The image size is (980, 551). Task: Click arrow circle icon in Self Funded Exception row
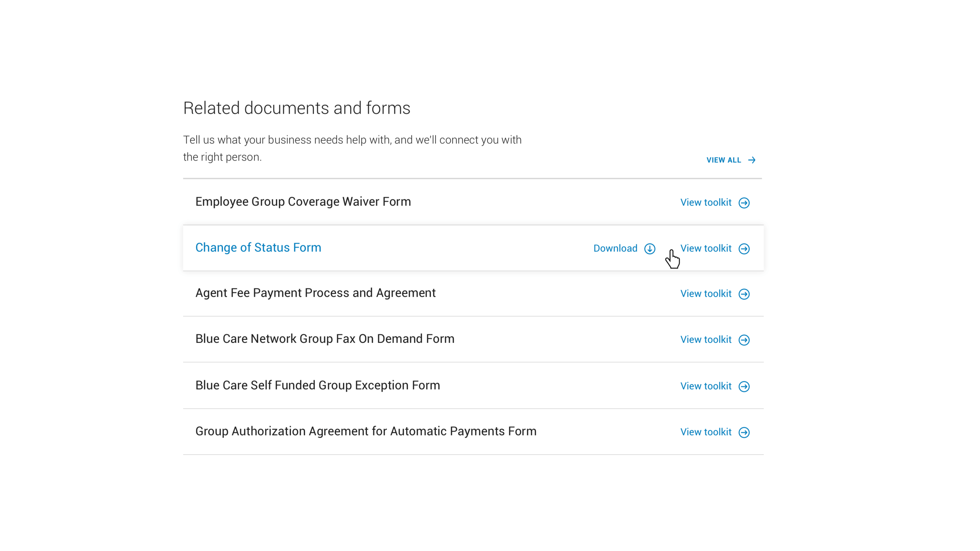pos(744,386)
